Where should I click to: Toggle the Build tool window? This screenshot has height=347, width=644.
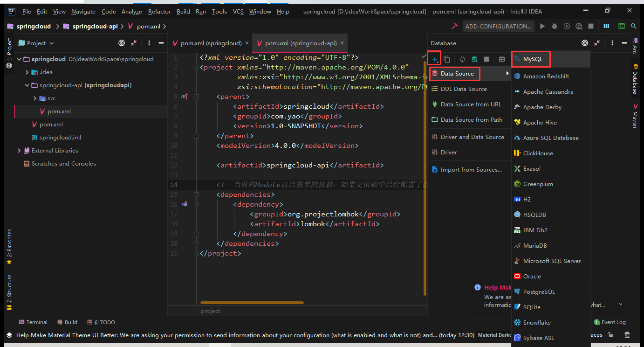point(68,322)
